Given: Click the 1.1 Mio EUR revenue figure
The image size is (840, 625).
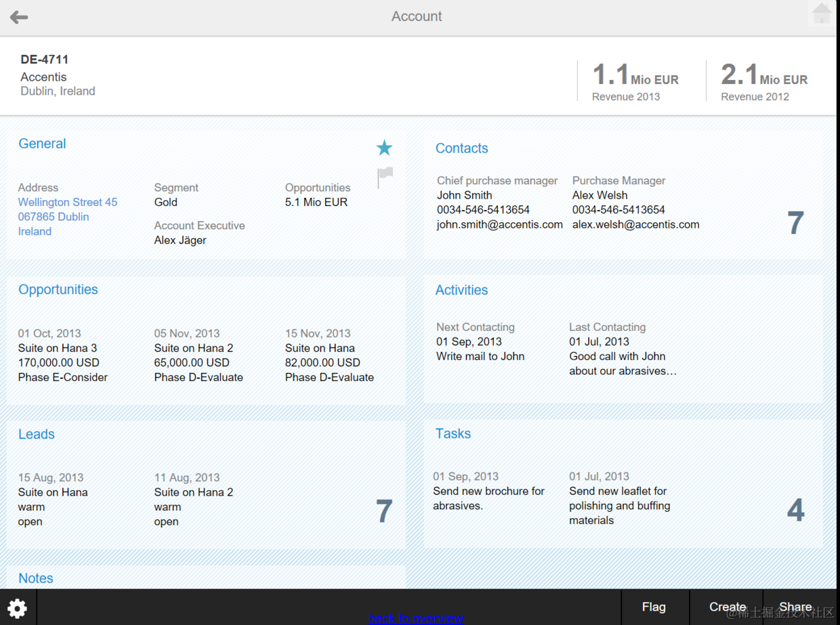Looking at the screenshot, I should 635,75.
